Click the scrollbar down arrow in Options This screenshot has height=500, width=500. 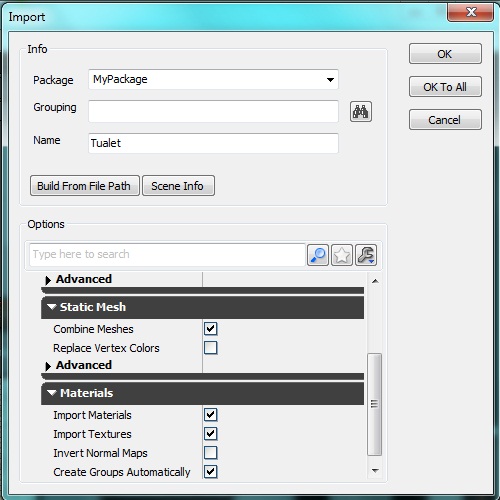pyautogui.click(x=375, y=471)
